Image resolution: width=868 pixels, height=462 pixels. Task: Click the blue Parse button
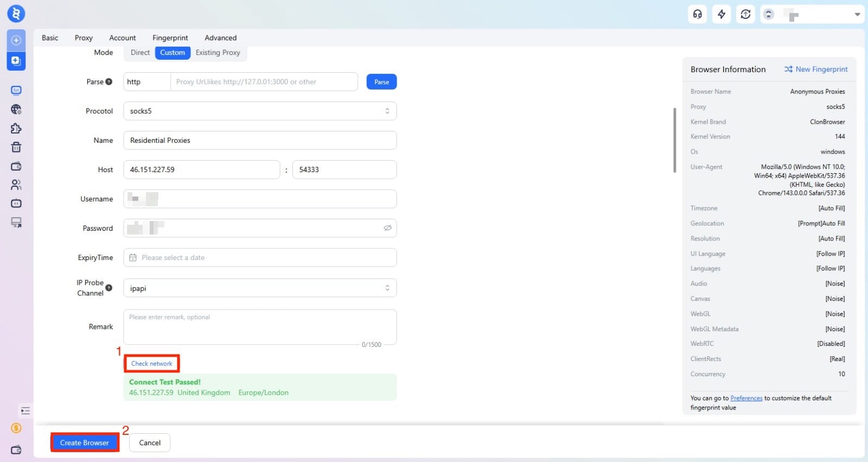(x=381, y=82)
